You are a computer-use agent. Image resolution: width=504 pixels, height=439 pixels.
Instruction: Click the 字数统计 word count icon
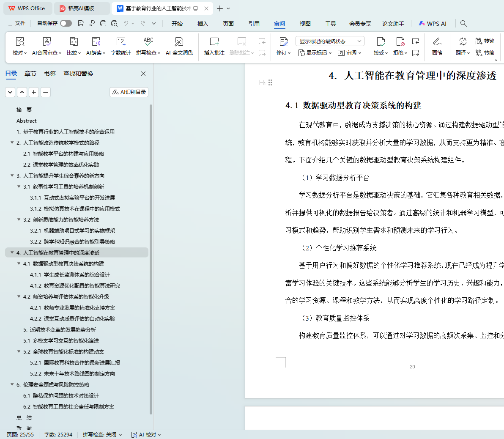121,42
